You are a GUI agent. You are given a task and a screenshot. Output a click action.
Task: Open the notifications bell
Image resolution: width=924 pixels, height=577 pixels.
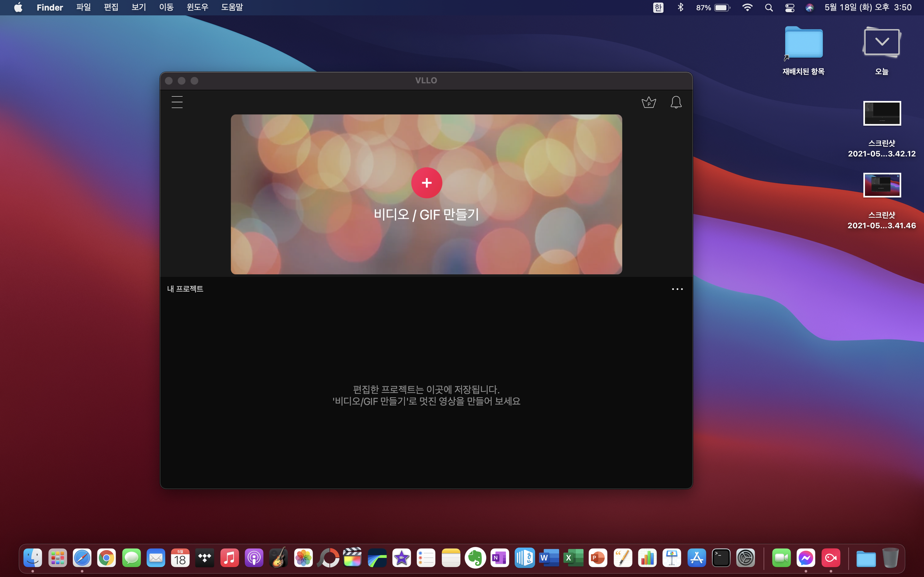point(676,102)
